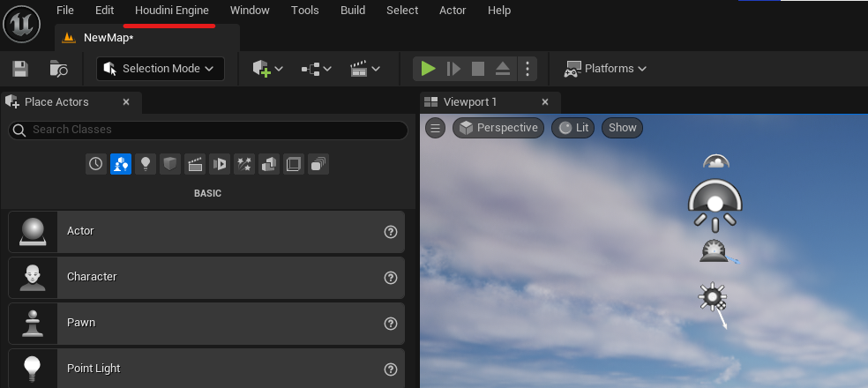Click the Character head thumbnail
The height and width of the screenshot is (388, 868).
click(x=33, y=277)
